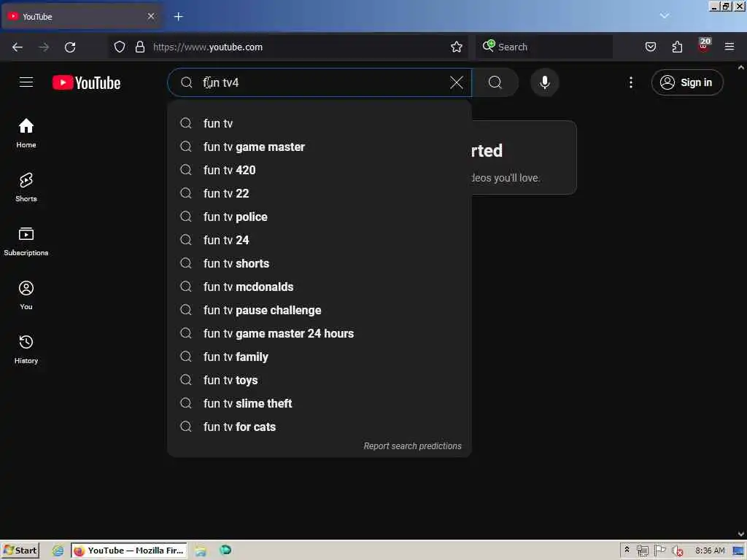747x560 pixels.
Task: Click the green globe taskbar icon
Action: 225,550
